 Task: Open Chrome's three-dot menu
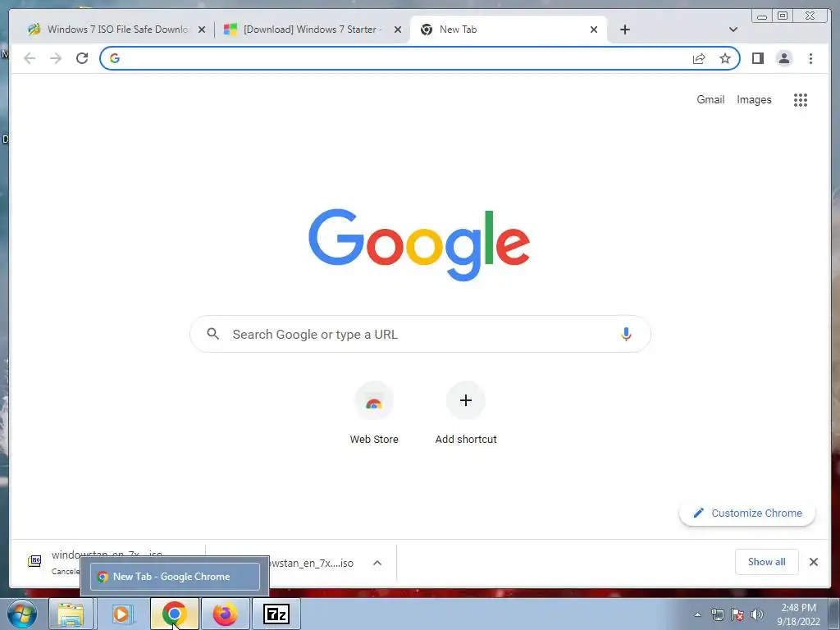[810, 58]
